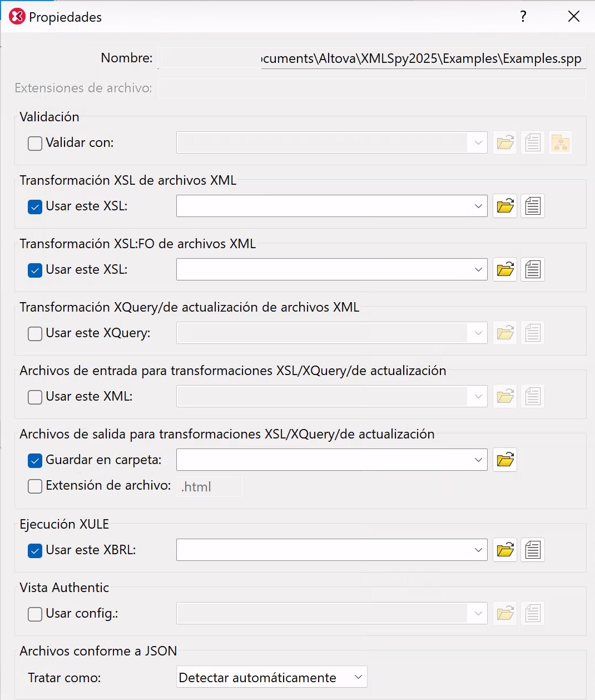Browse for output folder in Guardar en carpeta
The height and width of the screenshot is (700, 595).
pyautogui.click(x=505, y=460)
